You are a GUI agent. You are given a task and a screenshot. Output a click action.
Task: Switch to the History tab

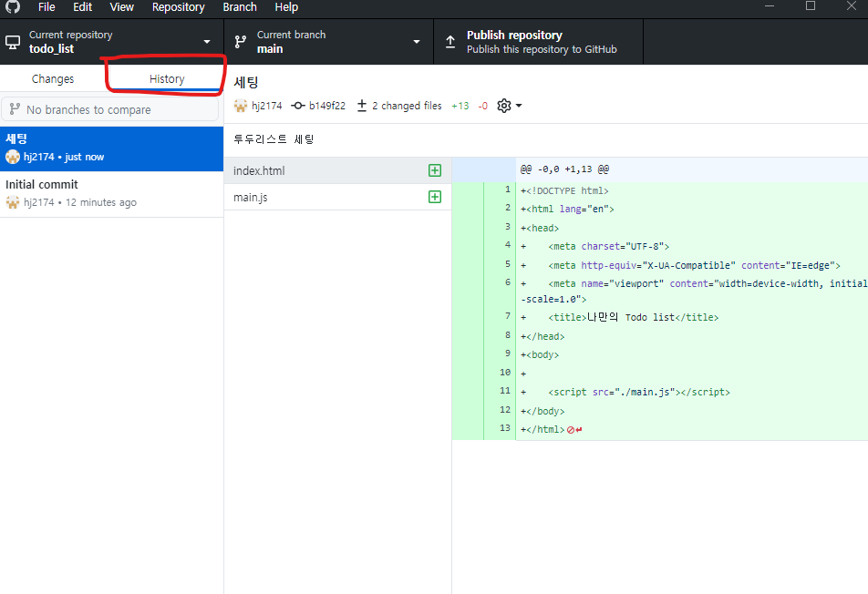point(167,78)
